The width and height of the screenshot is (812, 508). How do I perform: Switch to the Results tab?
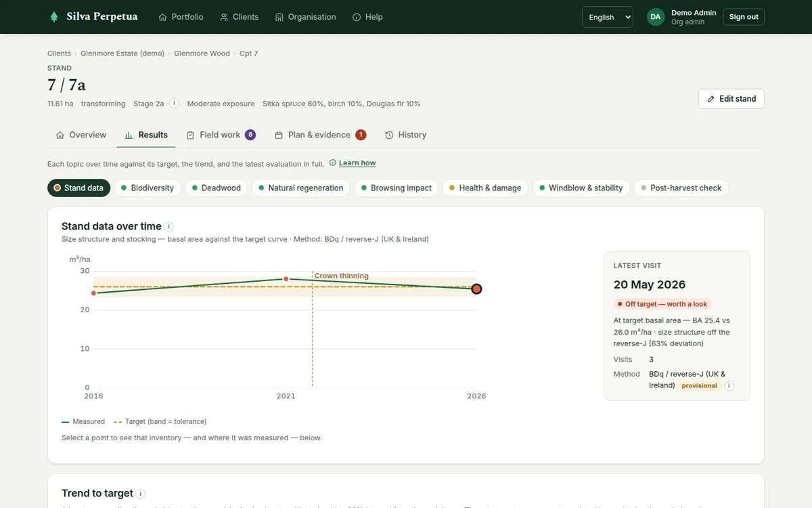146,135
